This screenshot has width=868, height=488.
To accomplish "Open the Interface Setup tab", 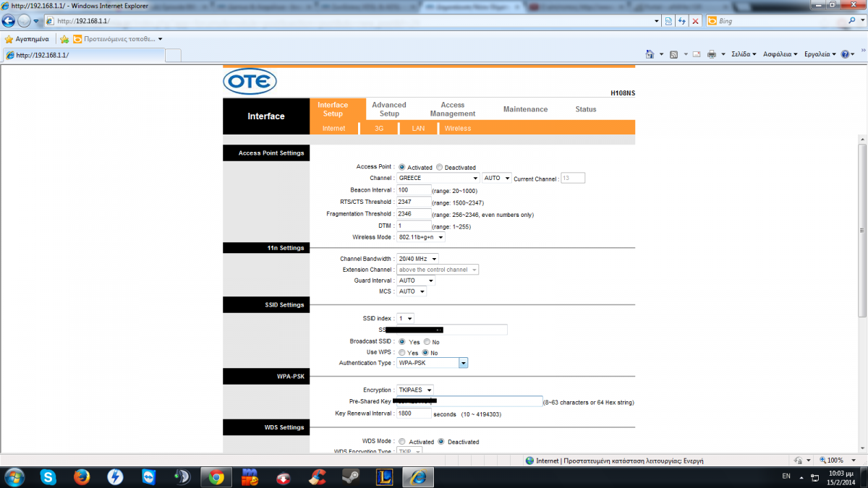I will 333,109.
